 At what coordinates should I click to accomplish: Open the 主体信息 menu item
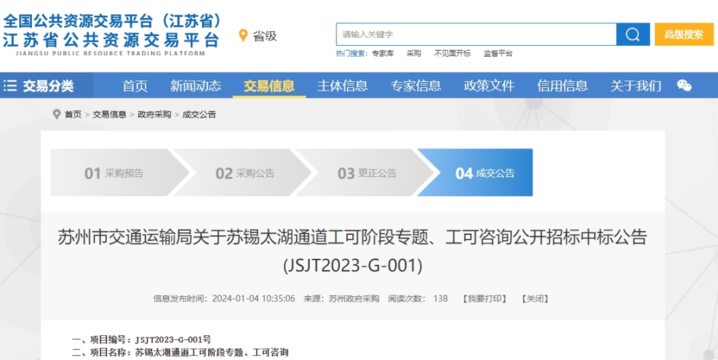click(343, 86)
